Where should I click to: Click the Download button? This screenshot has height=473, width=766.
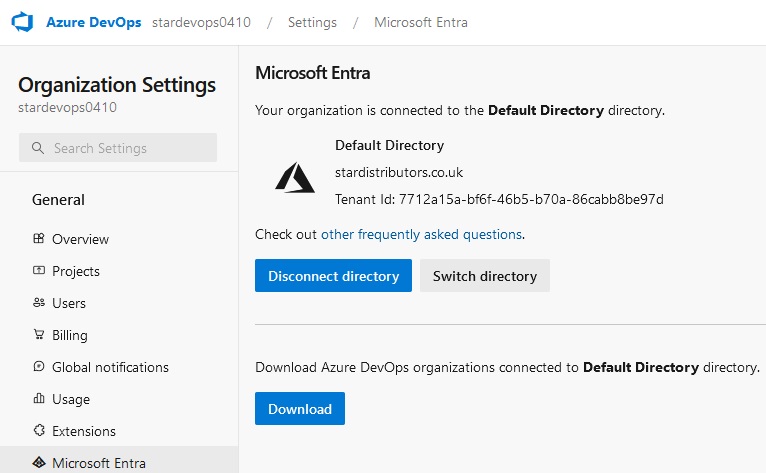pyautogui.click(x=300, y=408)
